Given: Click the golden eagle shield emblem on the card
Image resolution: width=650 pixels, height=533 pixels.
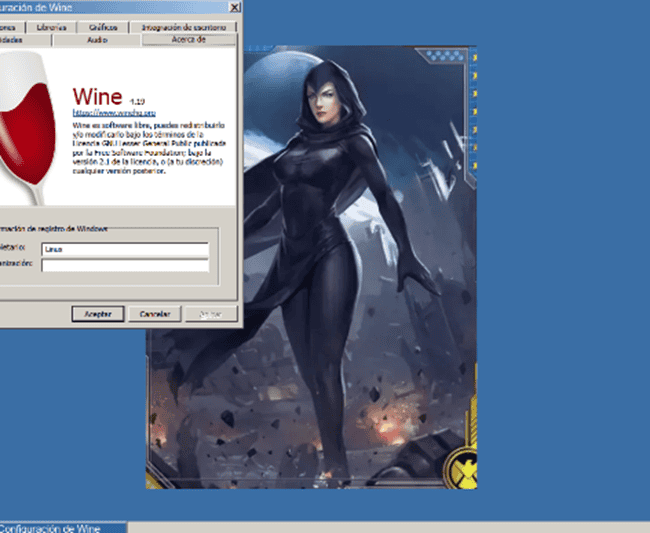Looking at the screenshot, I should click(462, 470).
